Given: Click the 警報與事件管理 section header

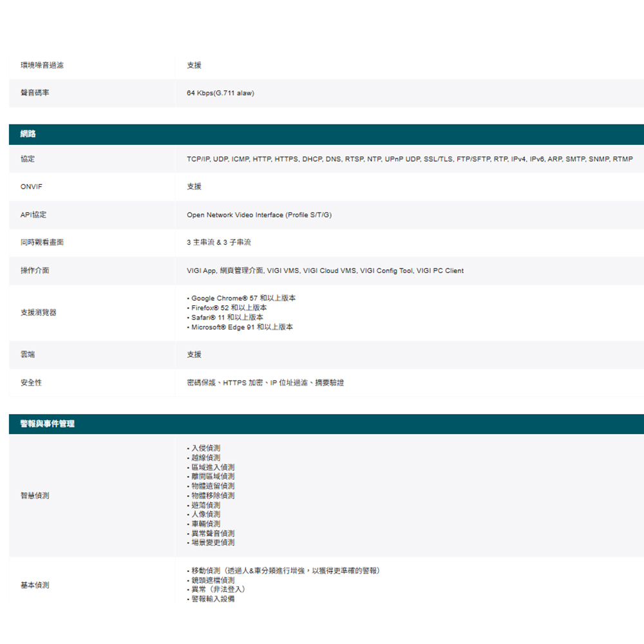Looking at the screenshot, I should (47, 424).
